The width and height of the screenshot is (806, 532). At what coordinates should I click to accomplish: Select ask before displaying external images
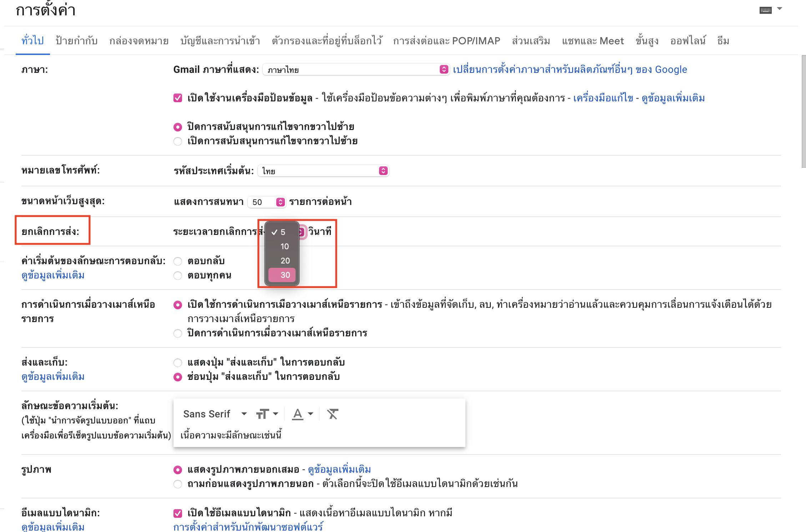point(178,484)
